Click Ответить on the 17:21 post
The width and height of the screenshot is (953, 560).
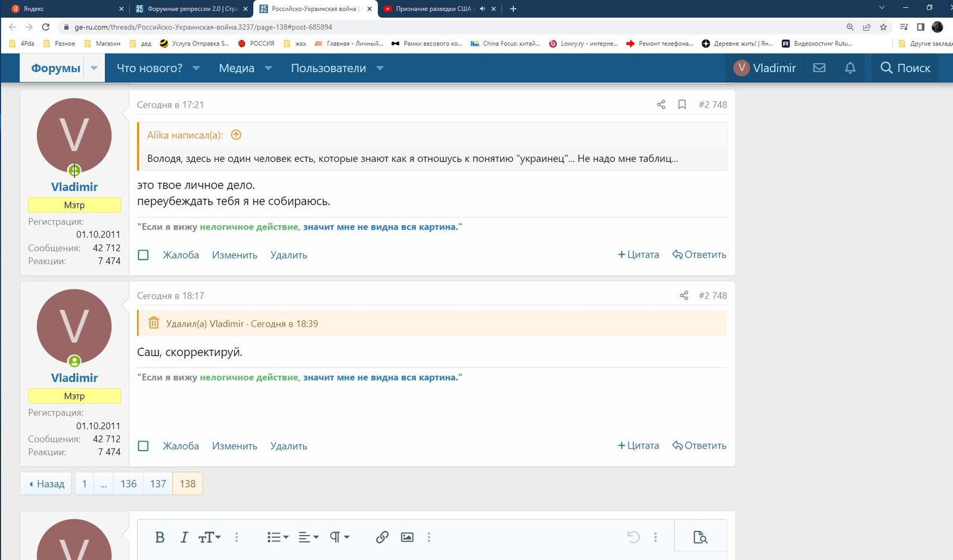coord(699,255)
